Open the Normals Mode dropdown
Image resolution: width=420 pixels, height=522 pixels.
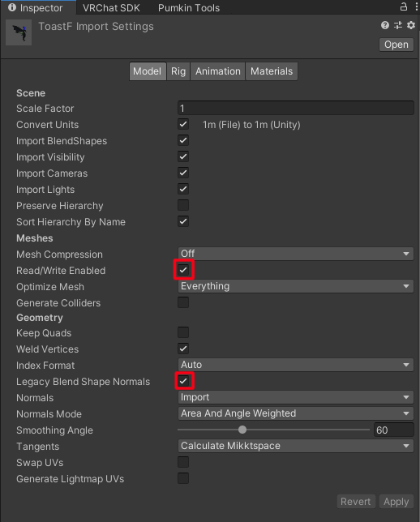click(296, 413)
